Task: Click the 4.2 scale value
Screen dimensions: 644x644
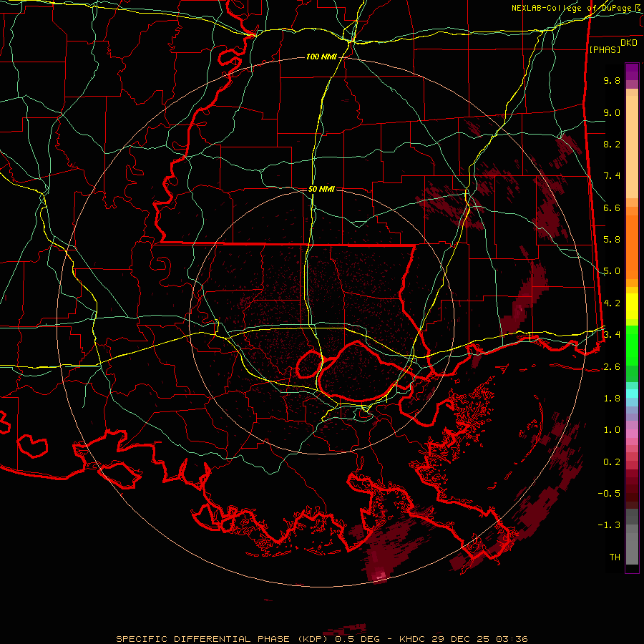Action: coord(612,303)
